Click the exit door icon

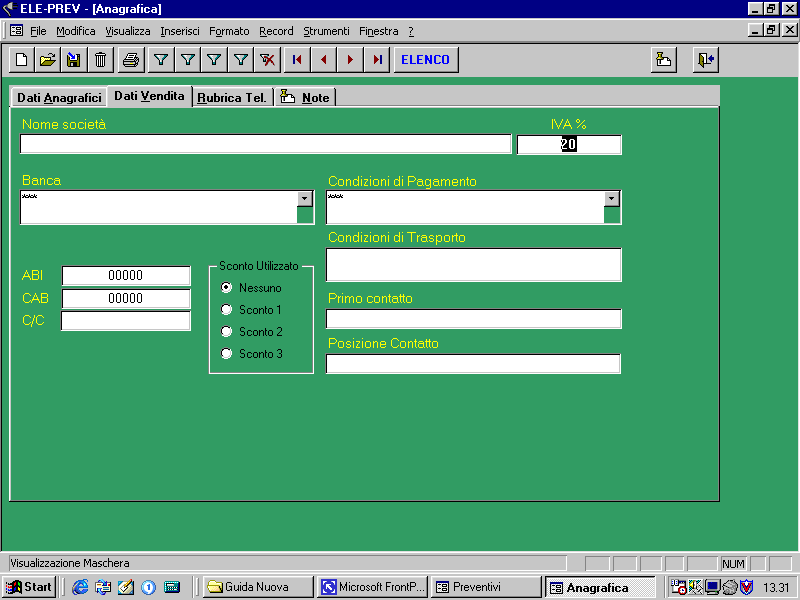pos(706,60)
